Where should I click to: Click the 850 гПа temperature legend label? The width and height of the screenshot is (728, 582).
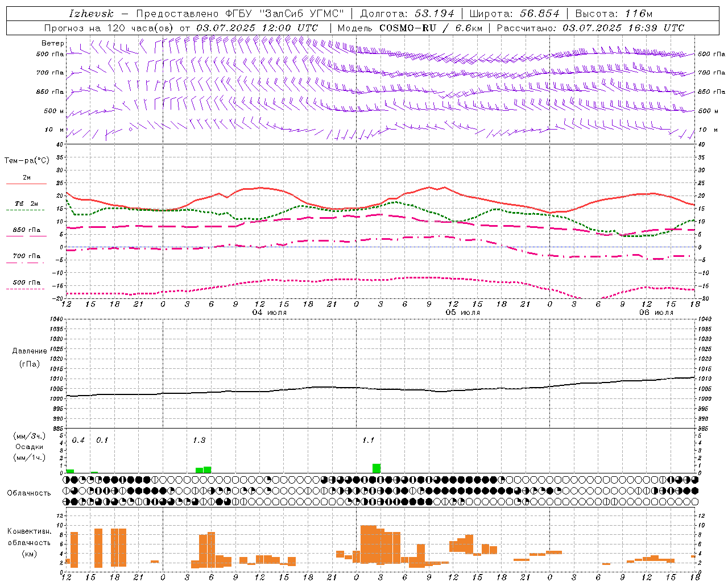[x=27, y=230]
